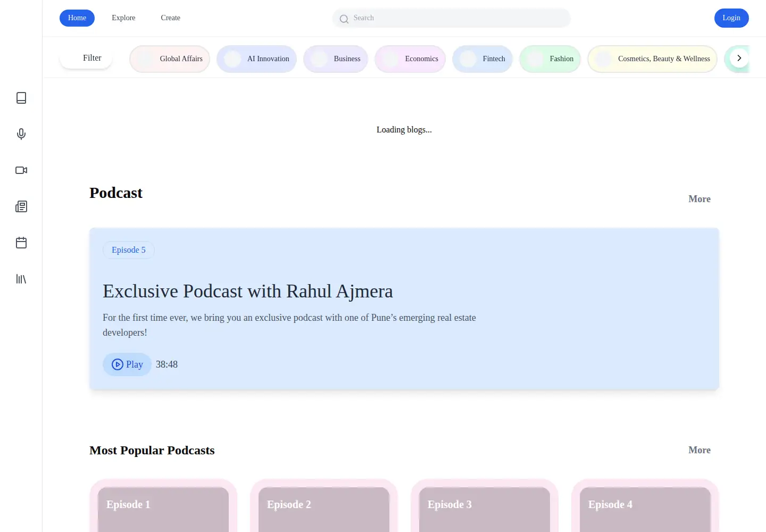Click the Loading blogs... text
This screenshot has width=766, height=532.
[404, 130]
